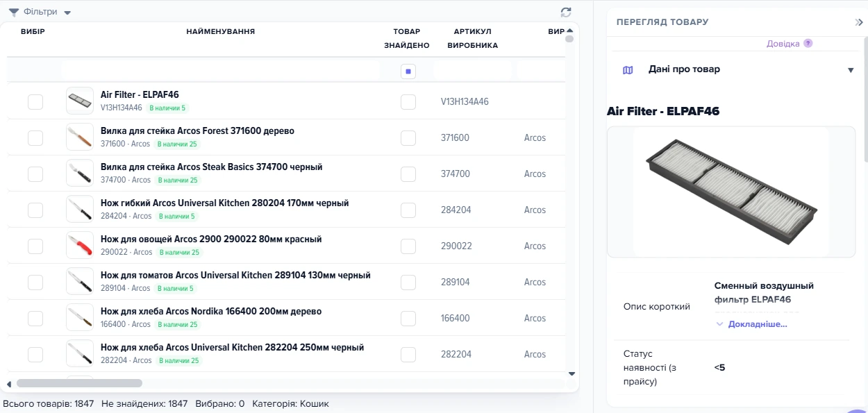
Task: Click article cell 374700
Action: 456,174
